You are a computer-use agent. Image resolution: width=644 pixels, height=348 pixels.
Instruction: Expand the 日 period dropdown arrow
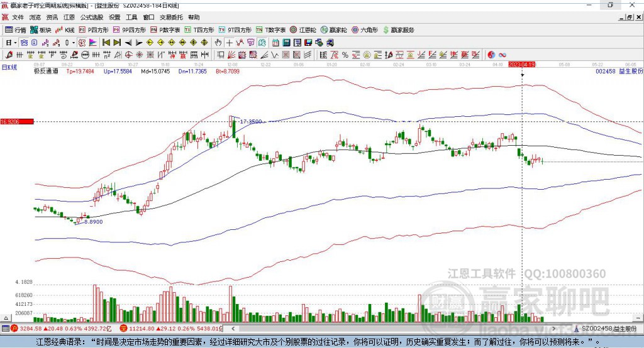pyautogui.click(x=16, y=43)
